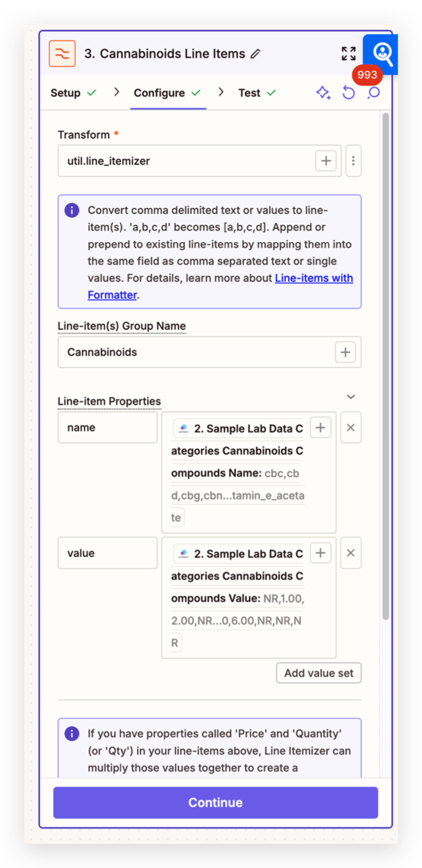
Task: Add mapped data to the name property value
Action: (x=320, y=428)
